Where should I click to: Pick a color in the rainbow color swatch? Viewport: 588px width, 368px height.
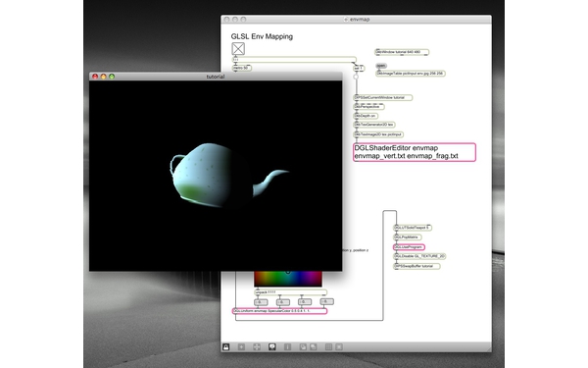click(288, 279)
